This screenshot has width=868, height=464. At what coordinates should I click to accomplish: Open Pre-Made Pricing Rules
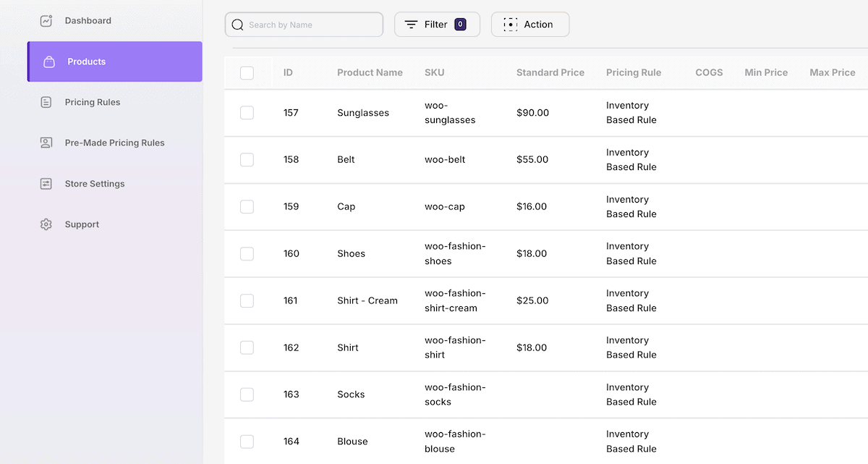(x=115, y=143)
